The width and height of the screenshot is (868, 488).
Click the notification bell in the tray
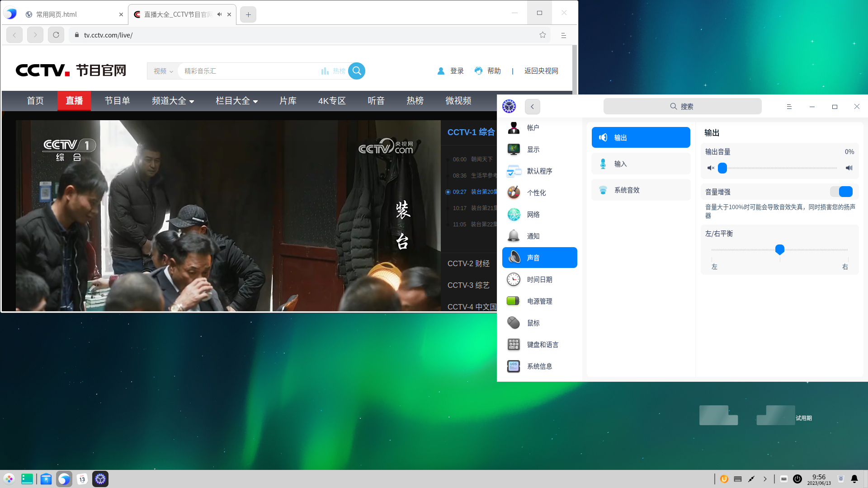(854, 479)
